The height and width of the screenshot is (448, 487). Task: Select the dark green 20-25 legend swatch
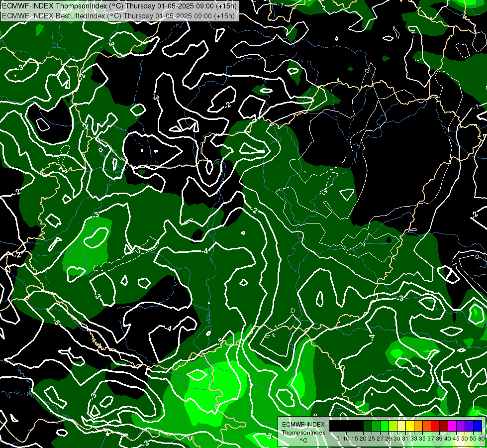click(x=368, y=426)
